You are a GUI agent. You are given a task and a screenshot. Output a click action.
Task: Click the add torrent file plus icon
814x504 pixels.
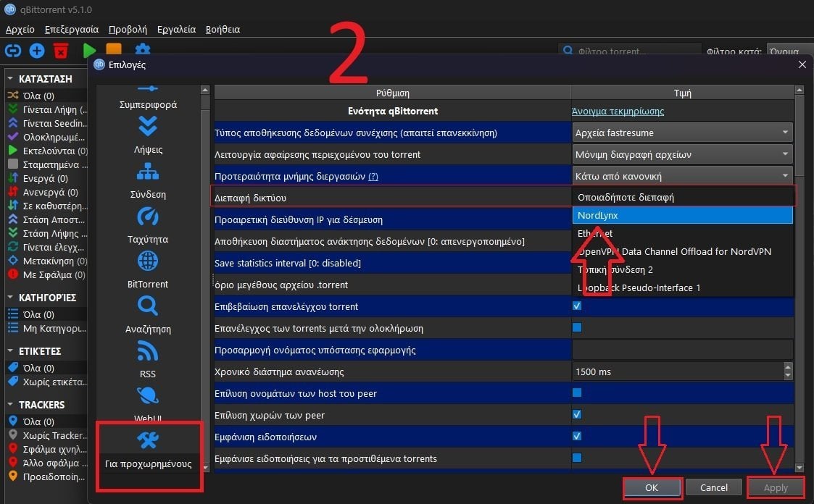click(37, 50)
